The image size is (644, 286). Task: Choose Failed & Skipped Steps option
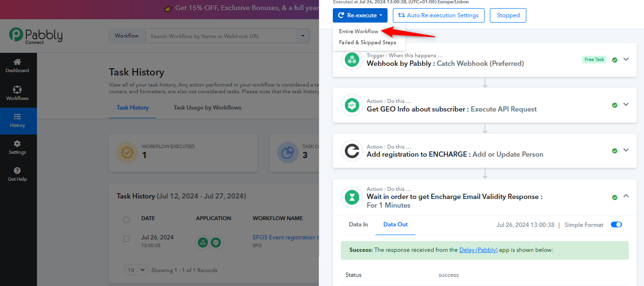[367, 42]
